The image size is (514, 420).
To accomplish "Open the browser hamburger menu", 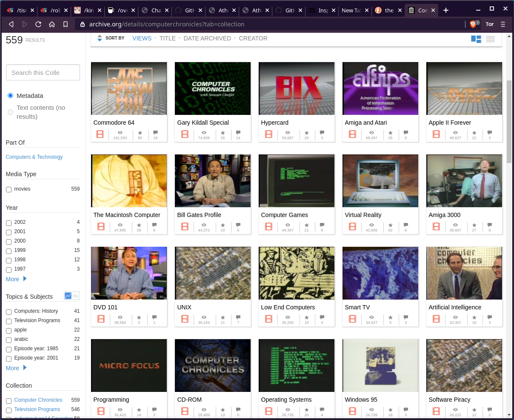I will [503, 24].
